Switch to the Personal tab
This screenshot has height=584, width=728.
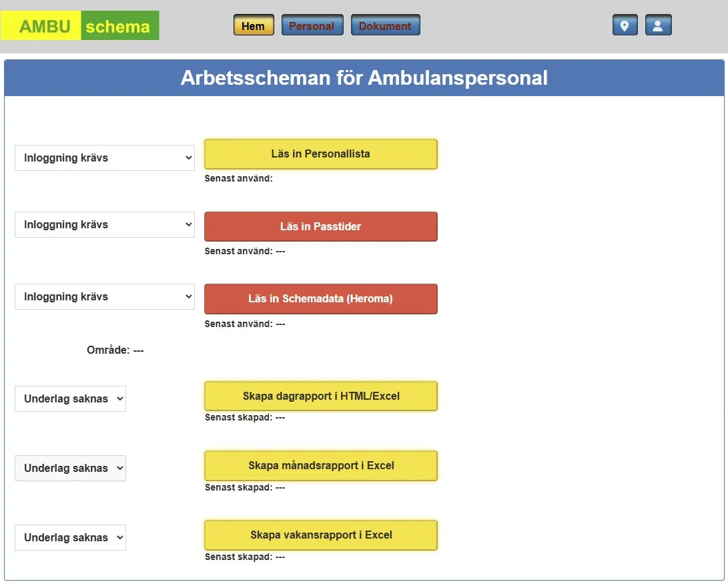312,26
